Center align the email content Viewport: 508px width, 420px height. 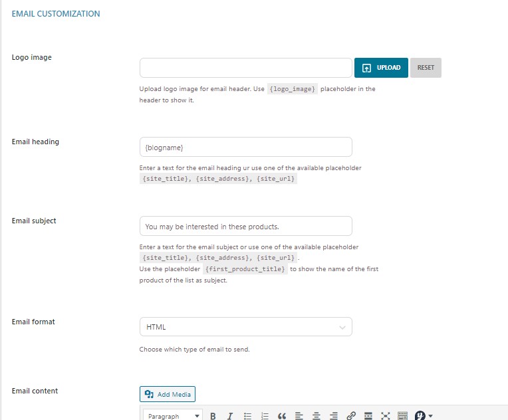click(317, 416)
